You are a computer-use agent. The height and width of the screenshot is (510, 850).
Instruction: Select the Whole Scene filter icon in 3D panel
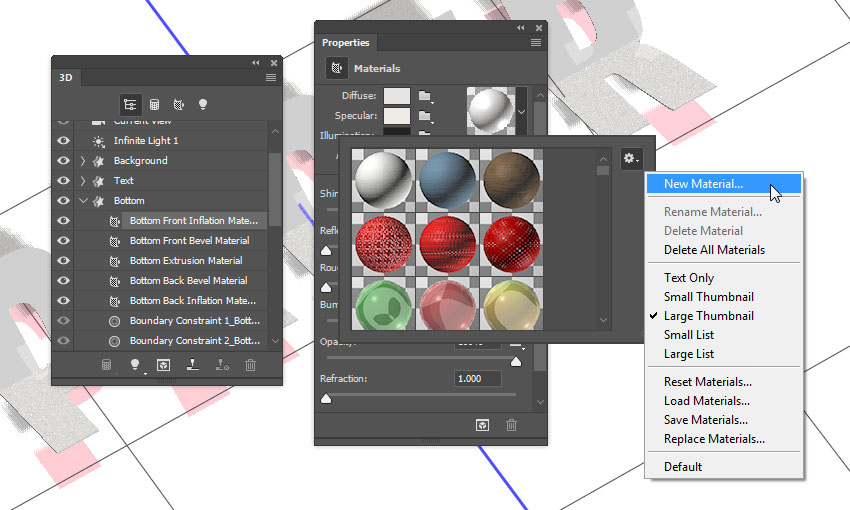coord(130,104)
